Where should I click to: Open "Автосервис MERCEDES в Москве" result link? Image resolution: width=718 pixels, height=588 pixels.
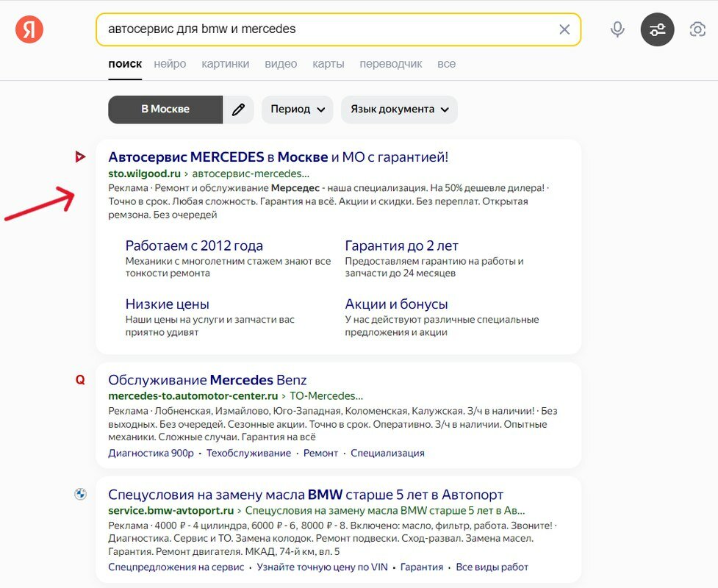279,157
